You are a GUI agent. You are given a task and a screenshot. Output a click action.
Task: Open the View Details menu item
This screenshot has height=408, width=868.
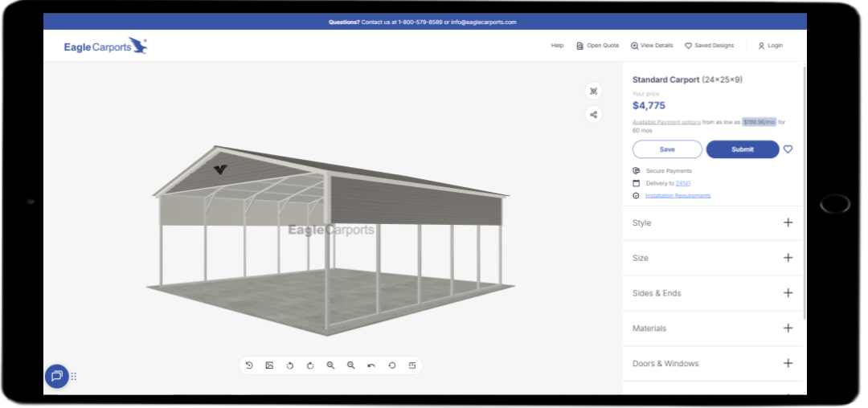coord(652,46)
